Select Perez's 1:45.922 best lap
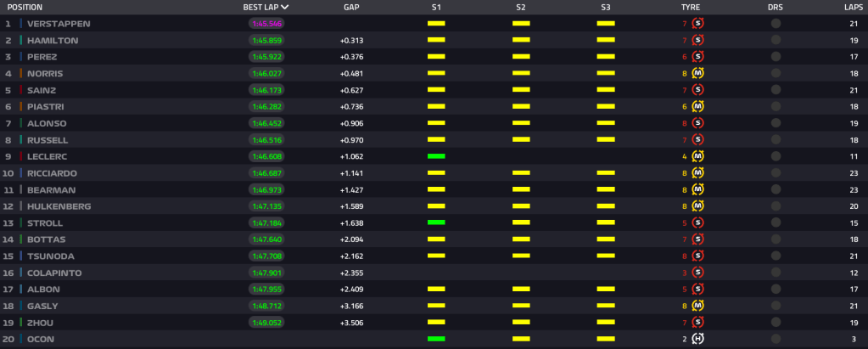The width and height of the screenshot is (868, 349). click(x=266, y=57)
